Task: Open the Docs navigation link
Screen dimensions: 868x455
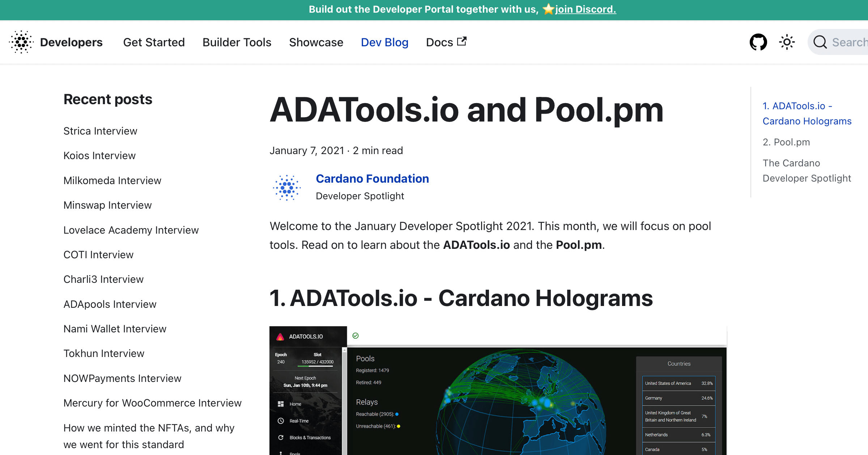Action: (x=446, y=42)
